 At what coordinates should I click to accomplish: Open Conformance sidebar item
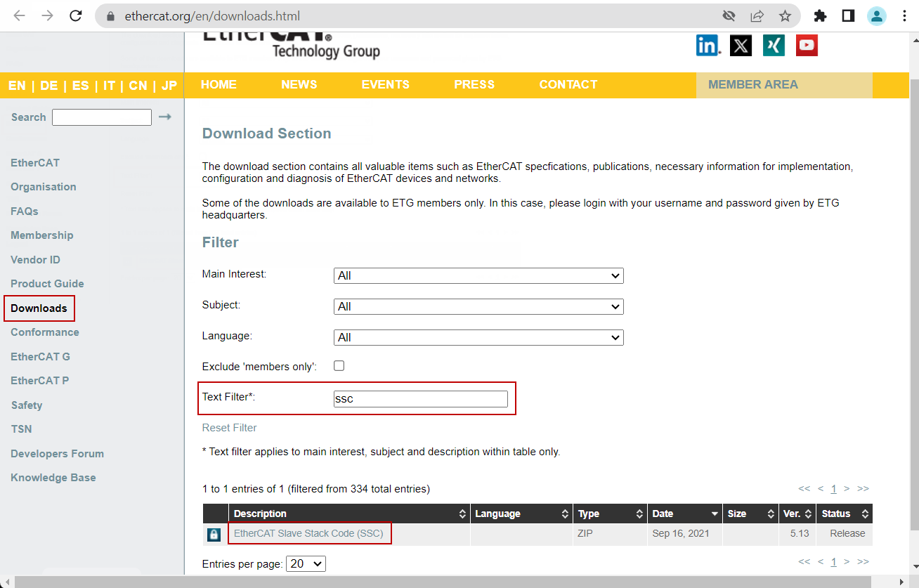[45, 332]
